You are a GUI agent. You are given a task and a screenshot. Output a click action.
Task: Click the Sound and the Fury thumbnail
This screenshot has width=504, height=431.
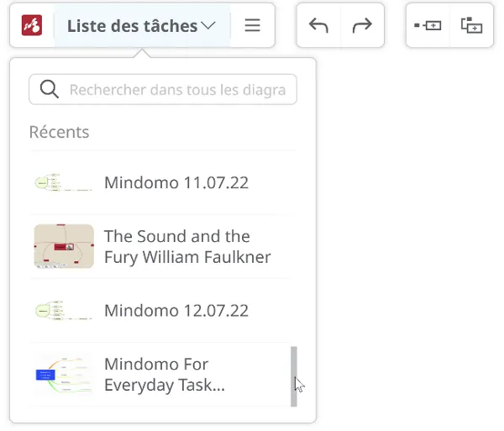pos(64,247)
